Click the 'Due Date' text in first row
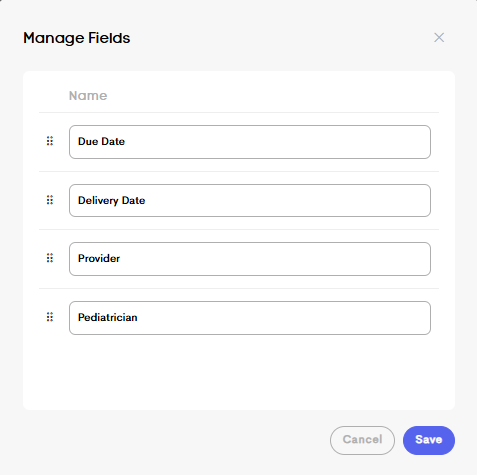 pos(101,141)
